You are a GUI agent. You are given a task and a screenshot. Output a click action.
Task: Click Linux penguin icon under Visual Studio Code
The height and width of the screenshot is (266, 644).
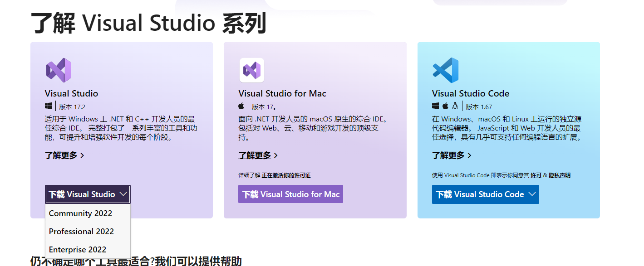click(455, 106)
